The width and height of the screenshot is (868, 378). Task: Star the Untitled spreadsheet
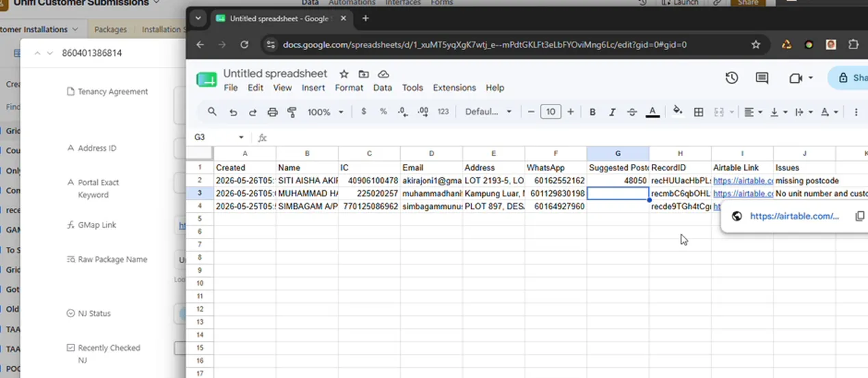344,74
